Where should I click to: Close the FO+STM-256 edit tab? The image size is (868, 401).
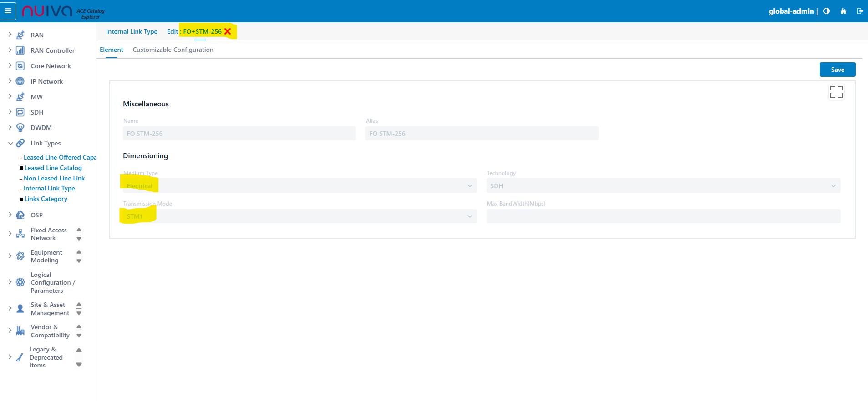pos(228,31)
